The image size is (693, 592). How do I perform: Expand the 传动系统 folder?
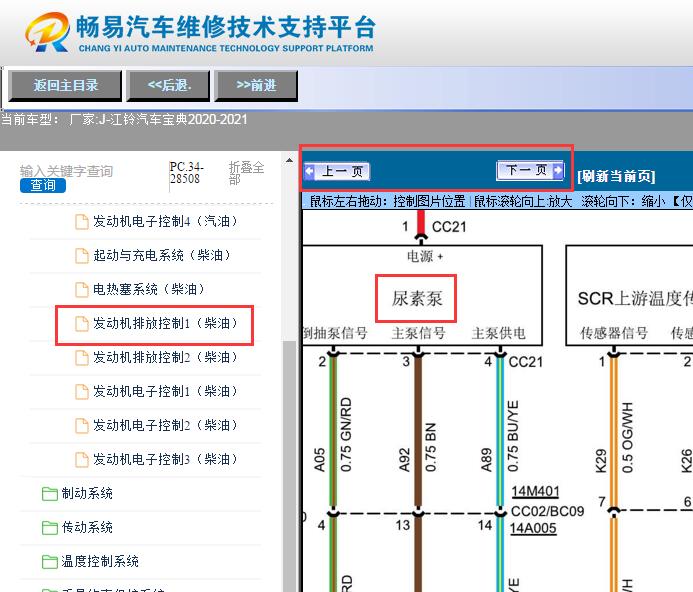point(87,527)
